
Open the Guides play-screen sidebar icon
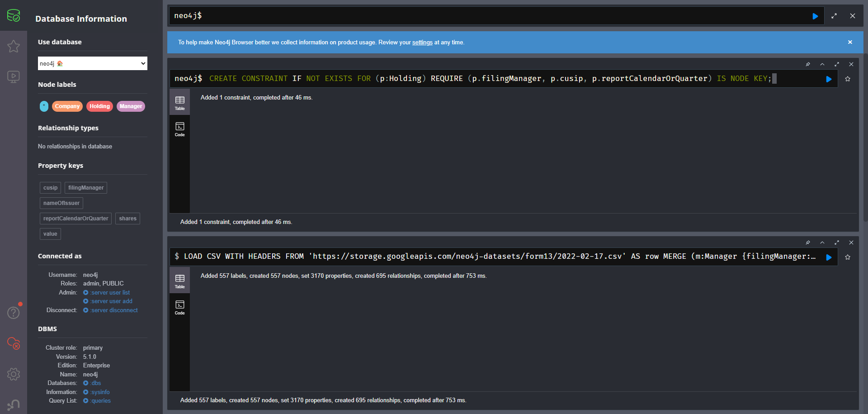tap(14, 76)
